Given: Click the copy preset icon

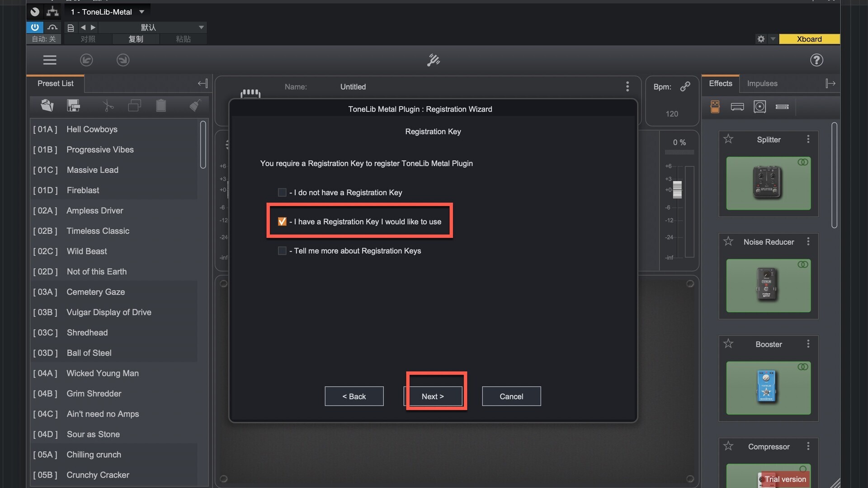Looking at the screenshot, I should pyautogui.click(x=134, y=106).
